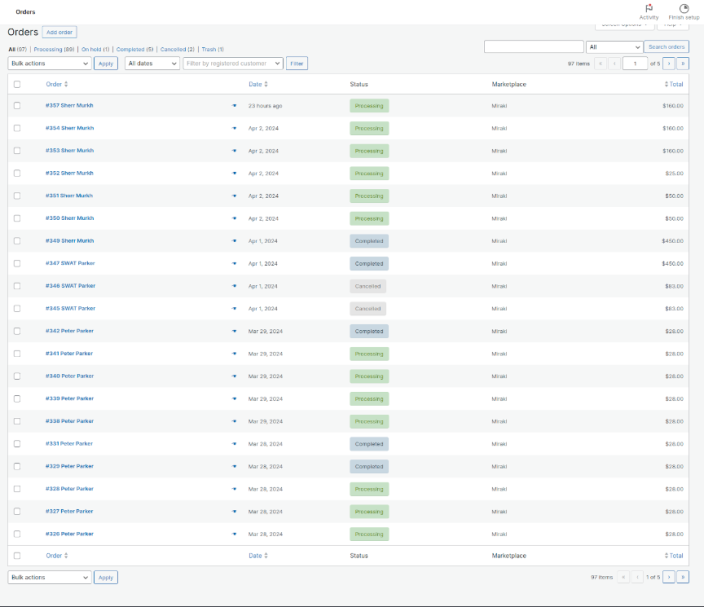The image size is (704, 607).
Task: Preview order #357 using the arrow icon
Action: click(x=235, y=105)
